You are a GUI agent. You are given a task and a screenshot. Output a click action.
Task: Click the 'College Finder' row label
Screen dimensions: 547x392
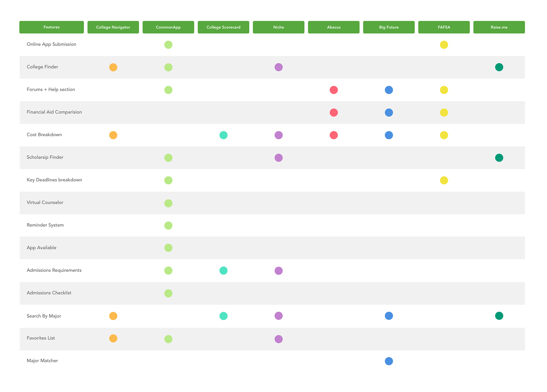point(42,67)
